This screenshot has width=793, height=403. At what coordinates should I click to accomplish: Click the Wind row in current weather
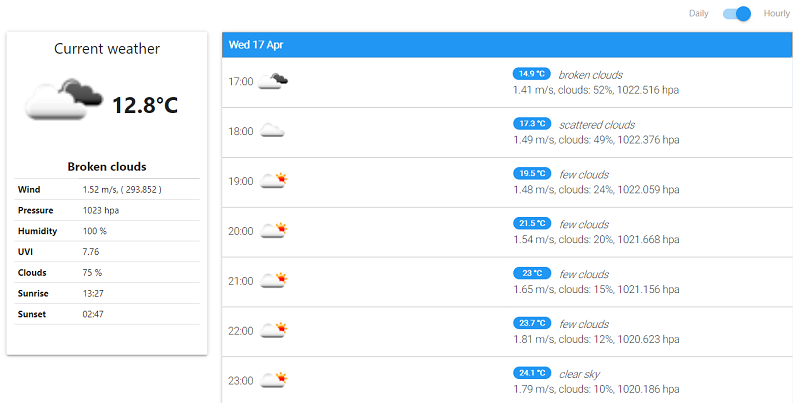coord(107,189)
